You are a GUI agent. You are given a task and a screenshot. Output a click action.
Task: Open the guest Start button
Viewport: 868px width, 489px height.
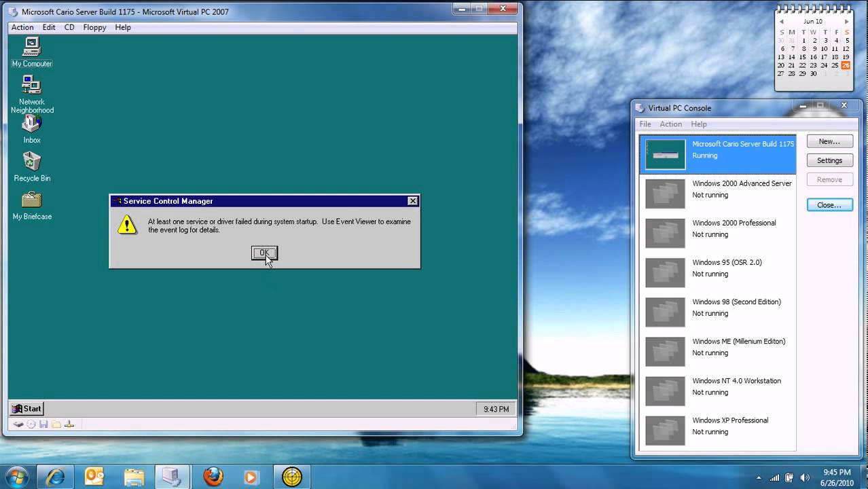(27, 409)
